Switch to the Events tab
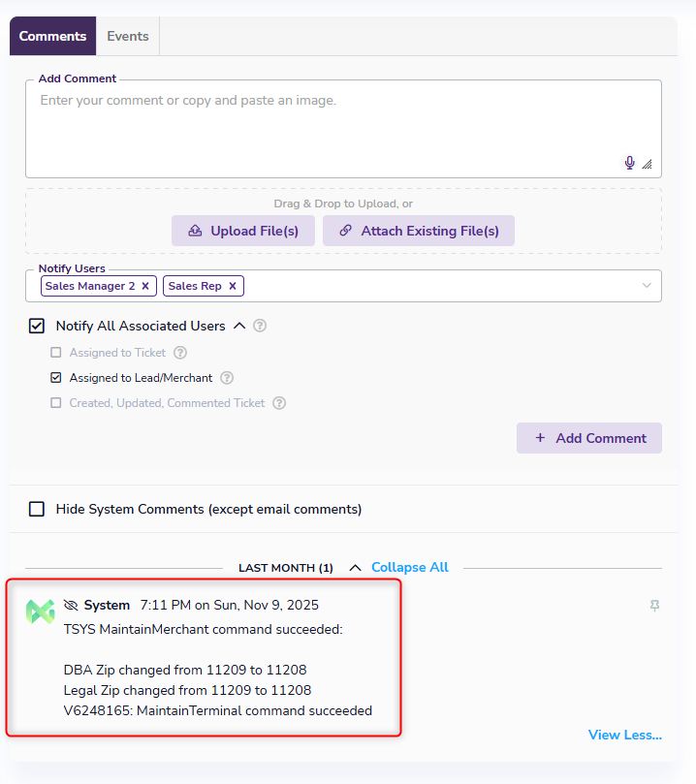 [x=128, y=36]
